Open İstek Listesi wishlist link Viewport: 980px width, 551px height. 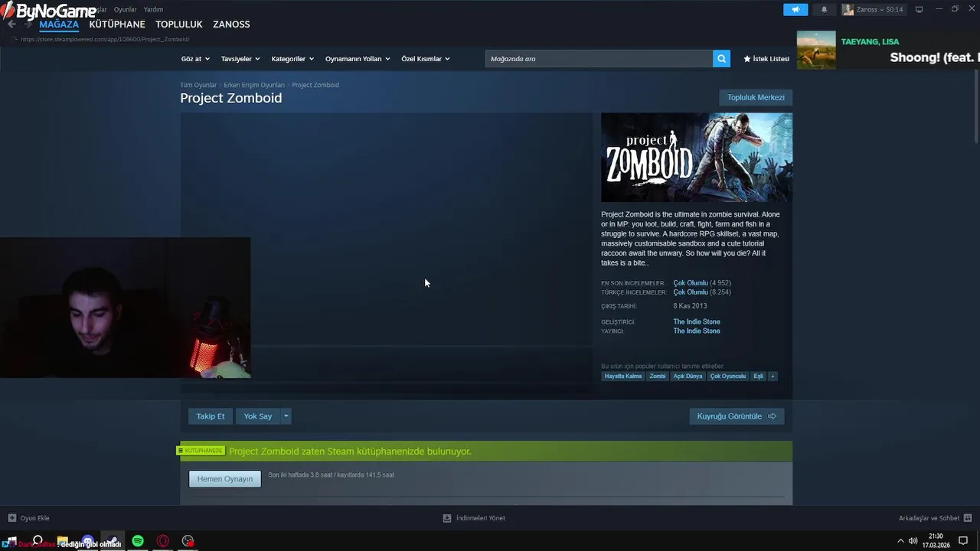click(x=766, y=59)
